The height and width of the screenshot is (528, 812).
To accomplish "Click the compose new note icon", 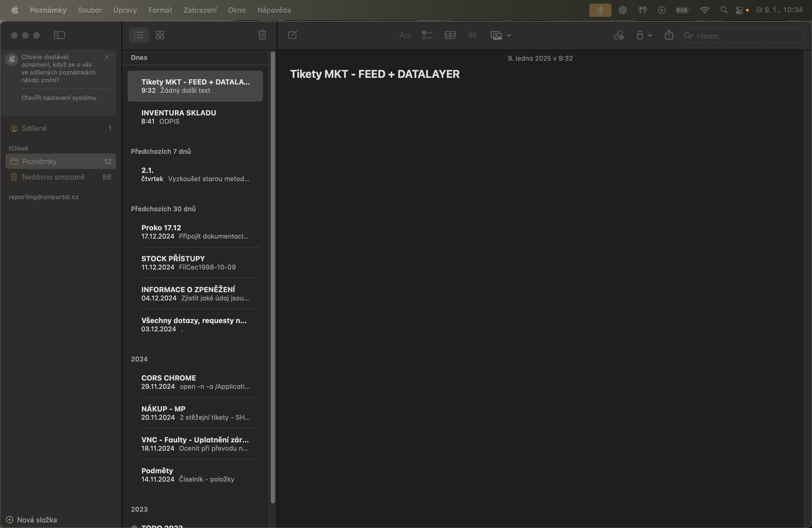I will tap(292, 35).
